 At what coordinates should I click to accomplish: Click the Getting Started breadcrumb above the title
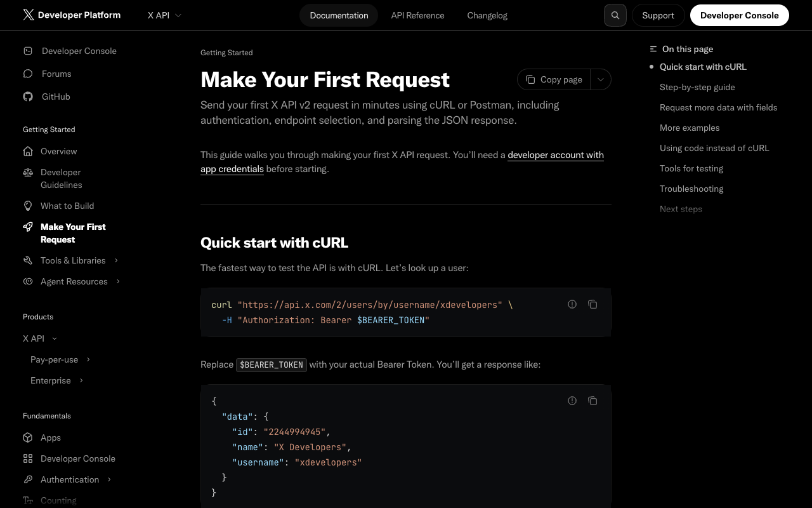226,53
